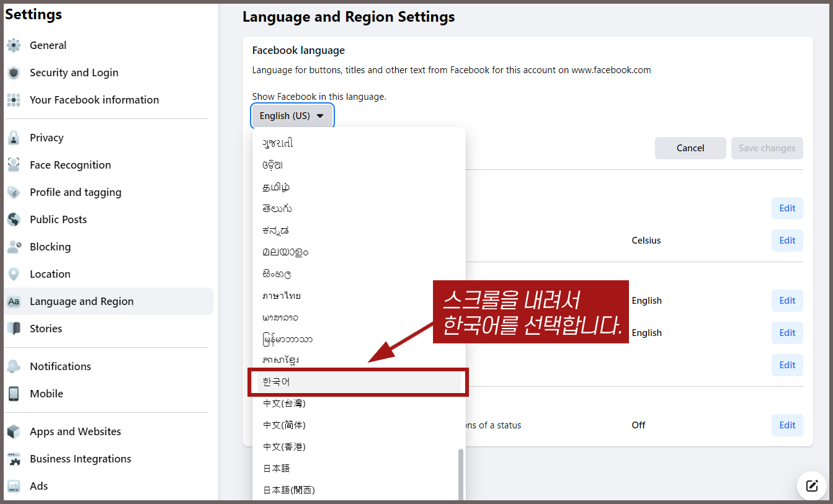Select ภาษาไทย from the language list
Viewport: 833px width, 504px height.
click(x=357, y=295)
